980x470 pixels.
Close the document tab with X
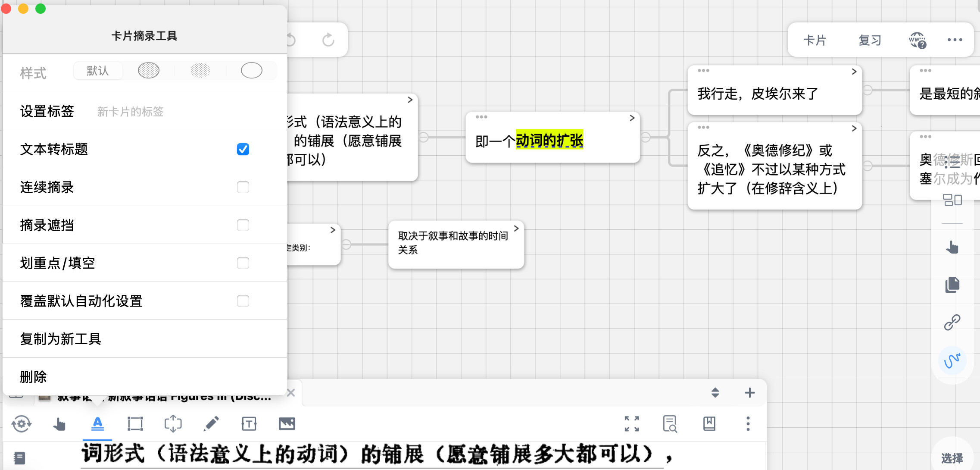[x=291, y=393]
